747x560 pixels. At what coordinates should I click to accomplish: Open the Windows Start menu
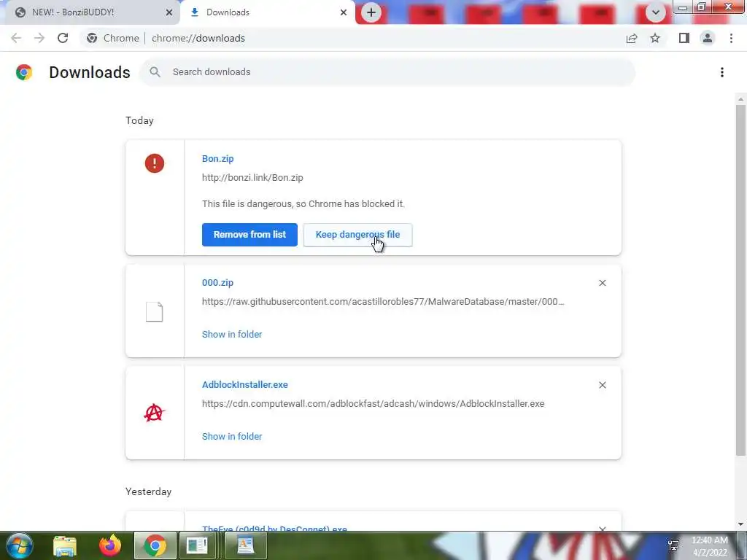point(20,545)
